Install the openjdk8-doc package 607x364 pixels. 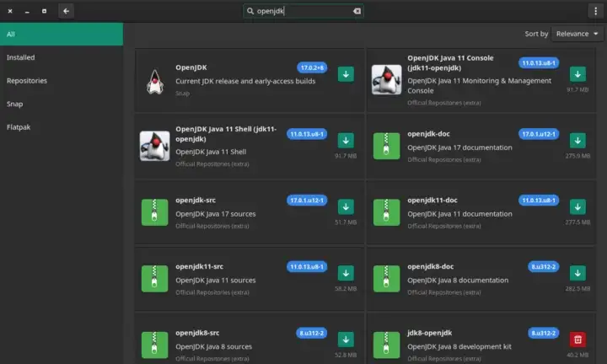click(x=577, y=273)
